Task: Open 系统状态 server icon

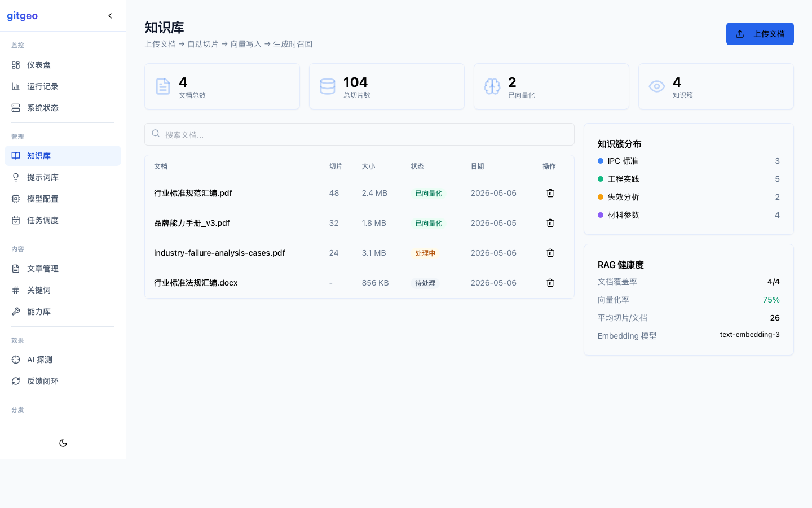Action: (16, 108)
